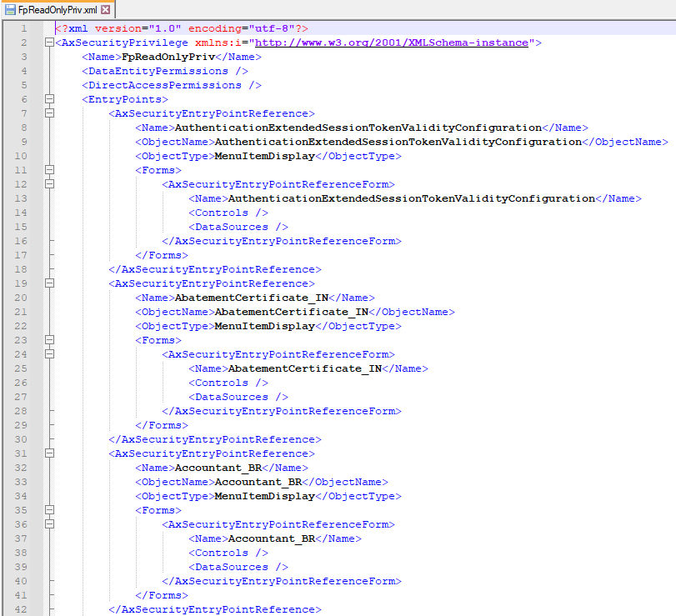676x616 pixels.
Task: Click Accountant_BR ObjectName on line 33
Action: point(258,482)
